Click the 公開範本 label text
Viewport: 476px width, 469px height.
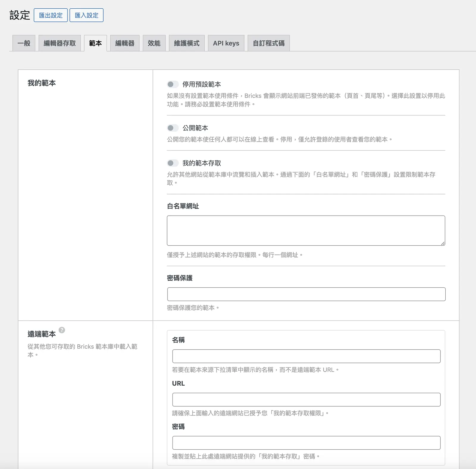click(x=195, y=128)
